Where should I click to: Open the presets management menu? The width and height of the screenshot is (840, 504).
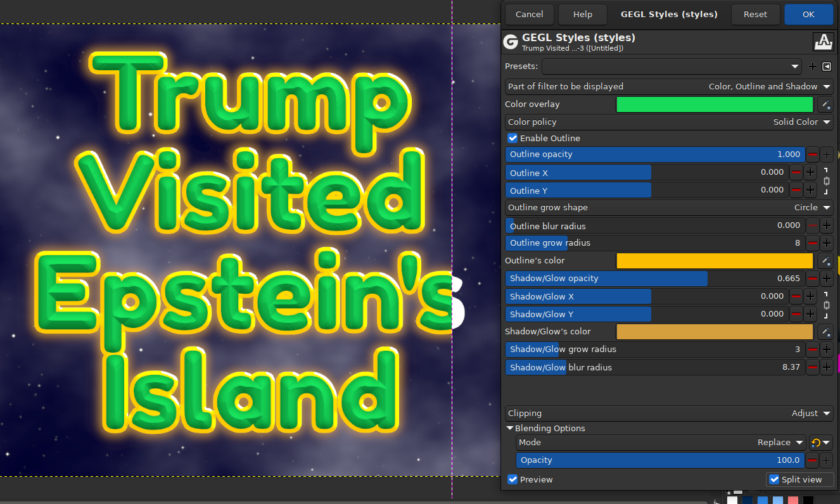pos(827,66)
